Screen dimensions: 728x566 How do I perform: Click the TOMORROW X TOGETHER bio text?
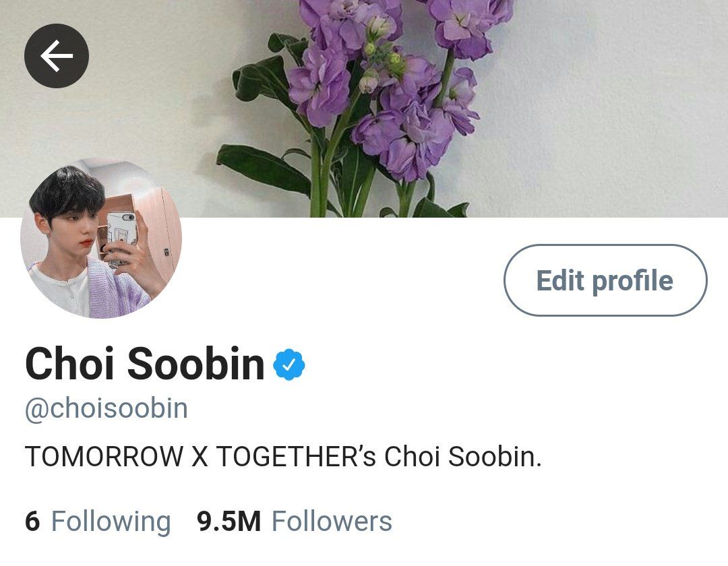pyautogui.click(x=283, y=457)
